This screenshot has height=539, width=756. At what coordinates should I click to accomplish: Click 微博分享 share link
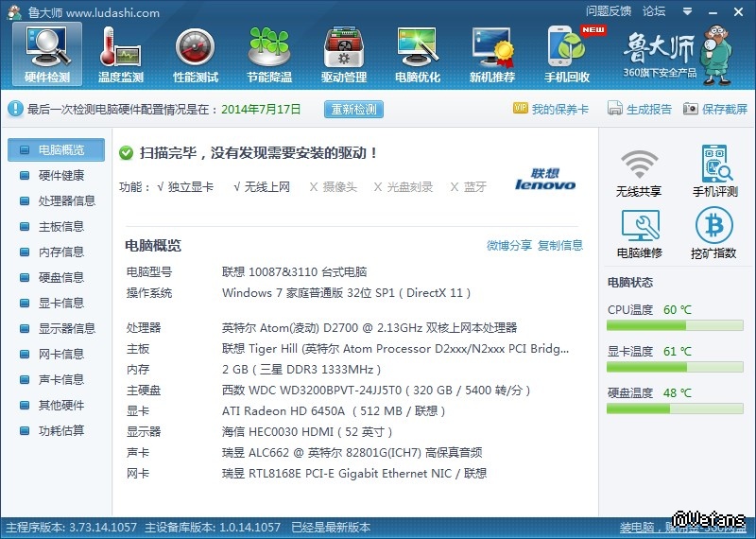508,246
